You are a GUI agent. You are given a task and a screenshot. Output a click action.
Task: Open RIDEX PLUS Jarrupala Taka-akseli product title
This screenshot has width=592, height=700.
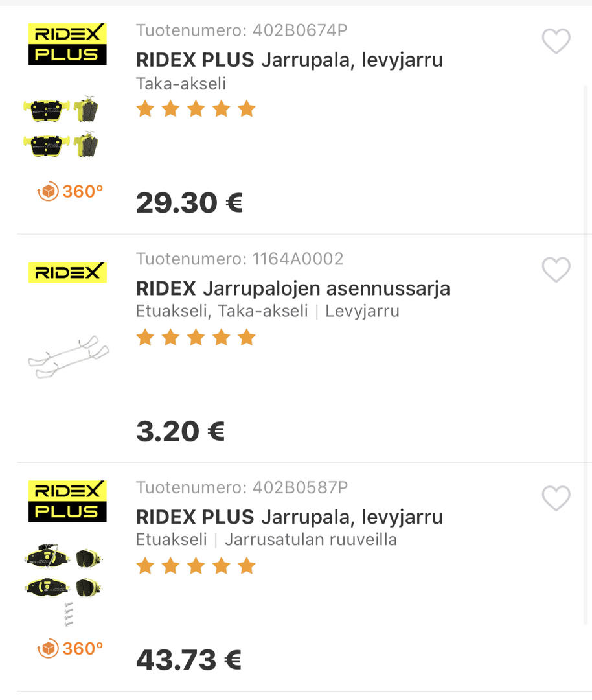click(289, 60)
